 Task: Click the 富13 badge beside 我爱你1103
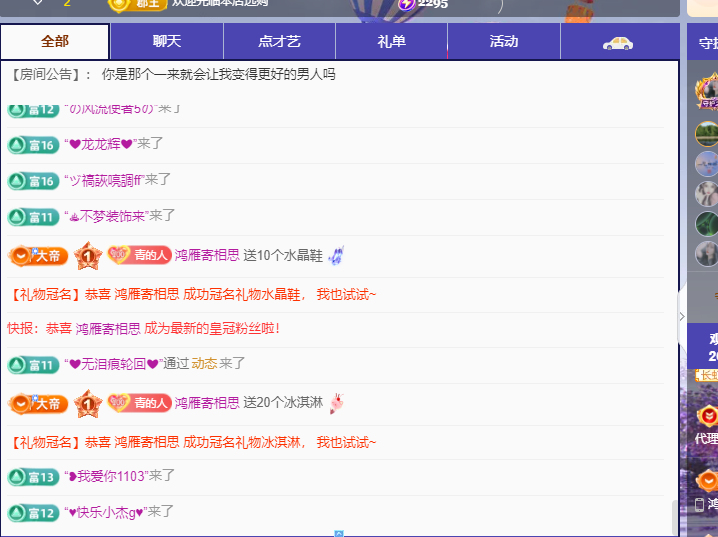click(33, 477)
